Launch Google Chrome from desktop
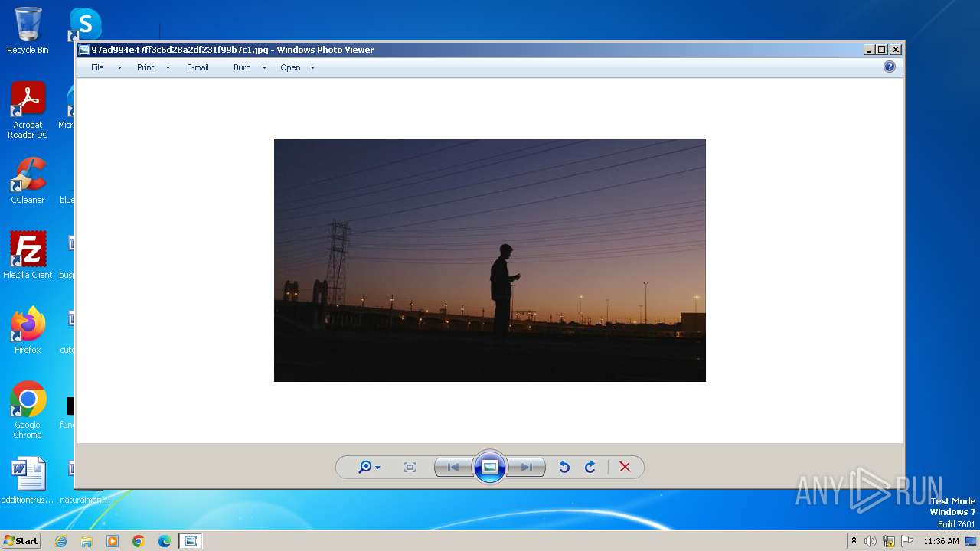Screen dimensions: 980x551 point(28,409)
